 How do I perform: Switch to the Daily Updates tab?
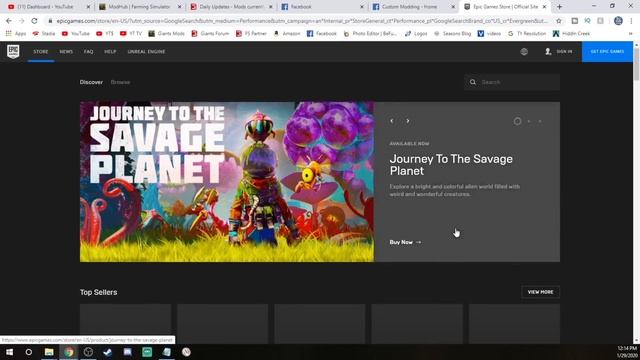(x=231, y=7)
